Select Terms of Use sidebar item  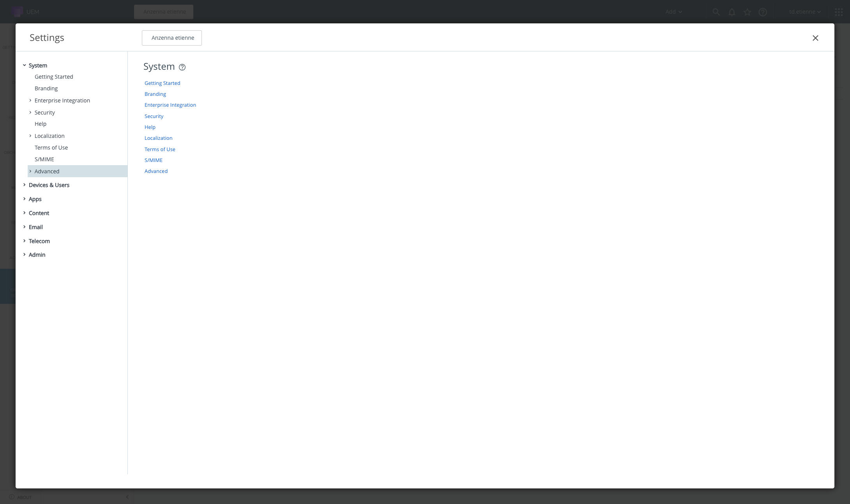51,148
